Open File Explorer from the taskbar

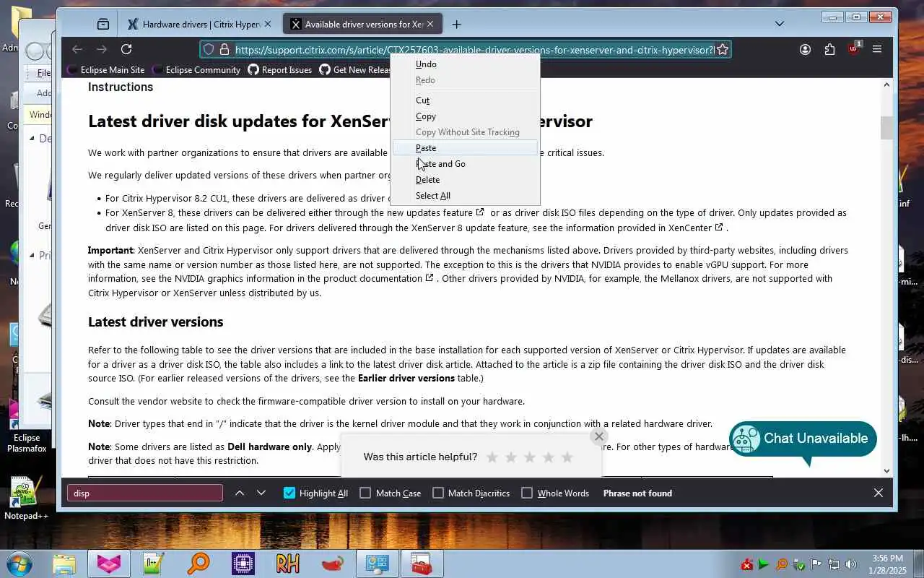[x=64, y=564]
